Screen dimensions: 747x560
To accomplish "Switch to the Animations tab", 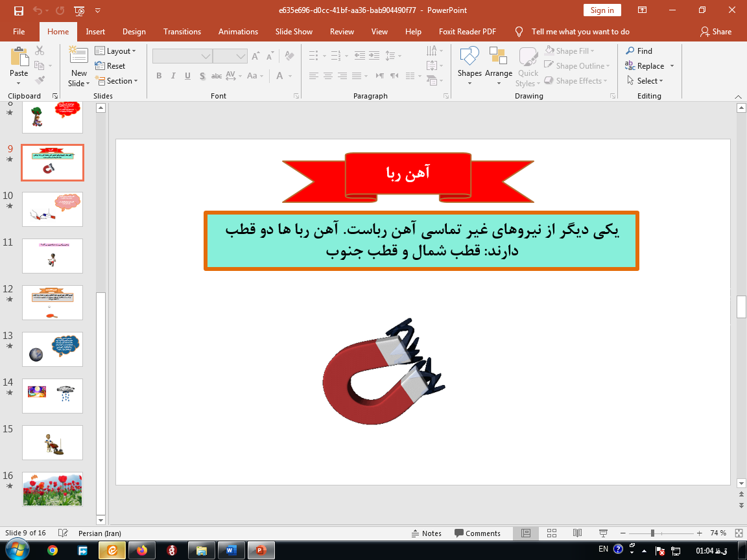I will 238,31.
